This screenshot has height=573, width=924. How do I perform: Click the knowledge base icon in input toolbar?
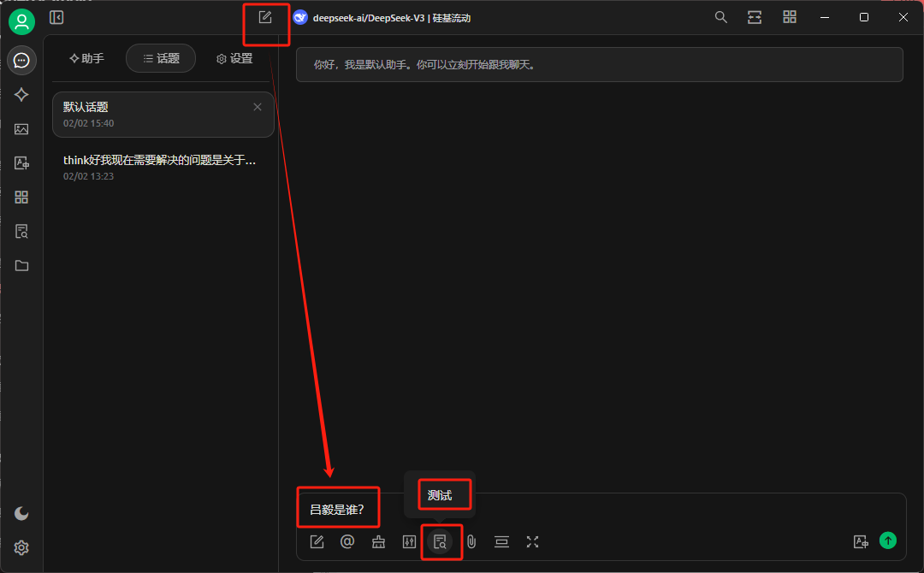point(441,541)
